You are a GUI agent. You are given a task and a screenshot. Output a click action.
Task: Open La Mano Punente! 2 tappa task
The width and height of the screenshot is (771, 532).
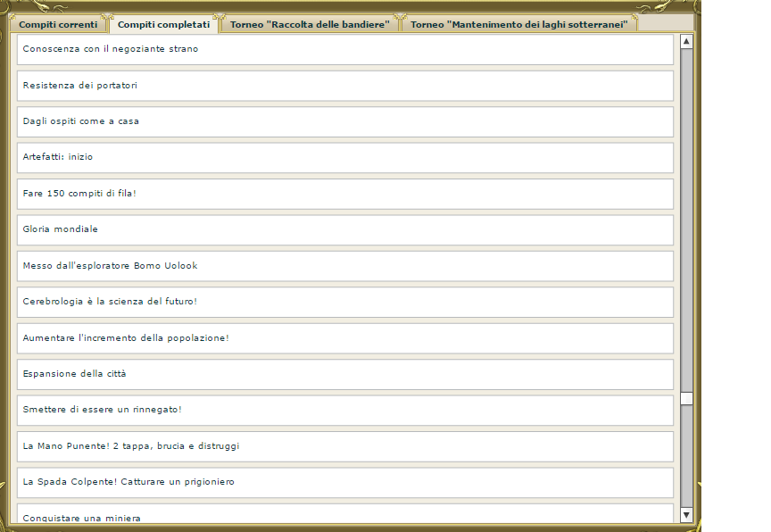[344, 446]
